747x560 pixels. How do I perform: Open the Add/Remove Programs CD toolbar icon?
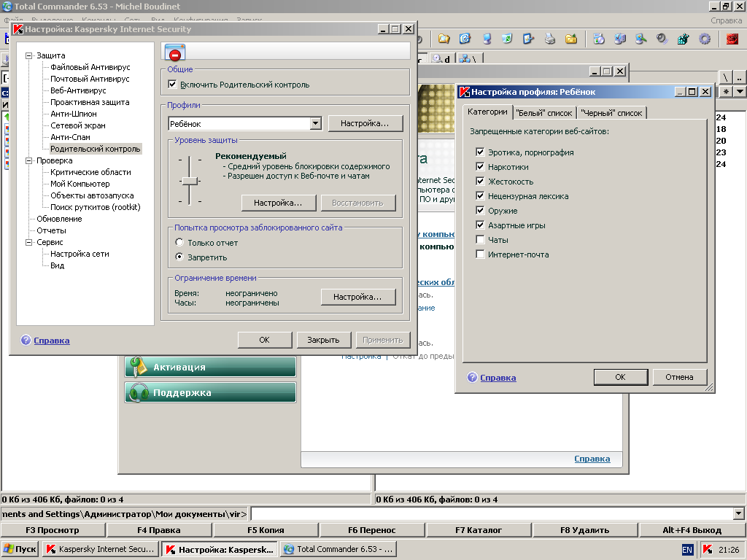pyautogui.click(x=599, y=39)
